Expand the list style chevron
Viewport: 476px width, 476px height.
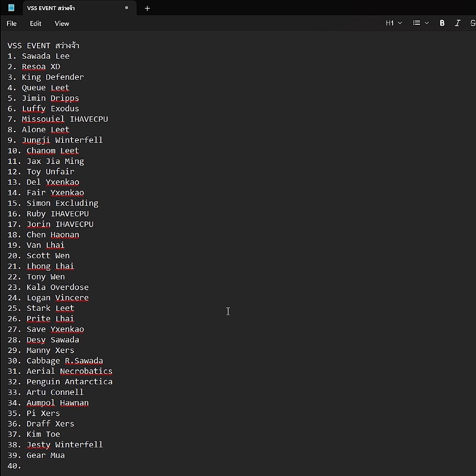pyautogui.click(x=427, y=23)
